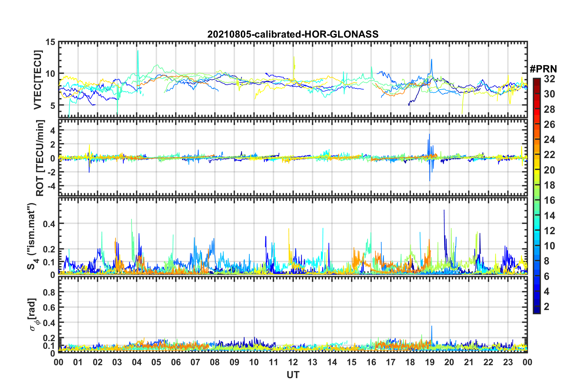Click the PRN colorbar strip

[x=536, y=196]
